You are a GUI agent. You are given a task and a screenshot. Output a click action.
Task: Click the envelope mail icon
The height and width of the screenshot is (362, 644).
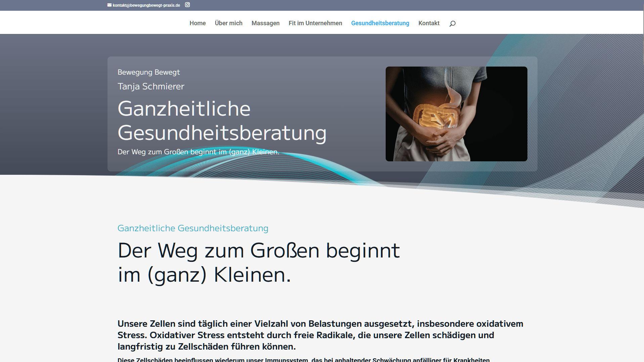click(109, 5)
